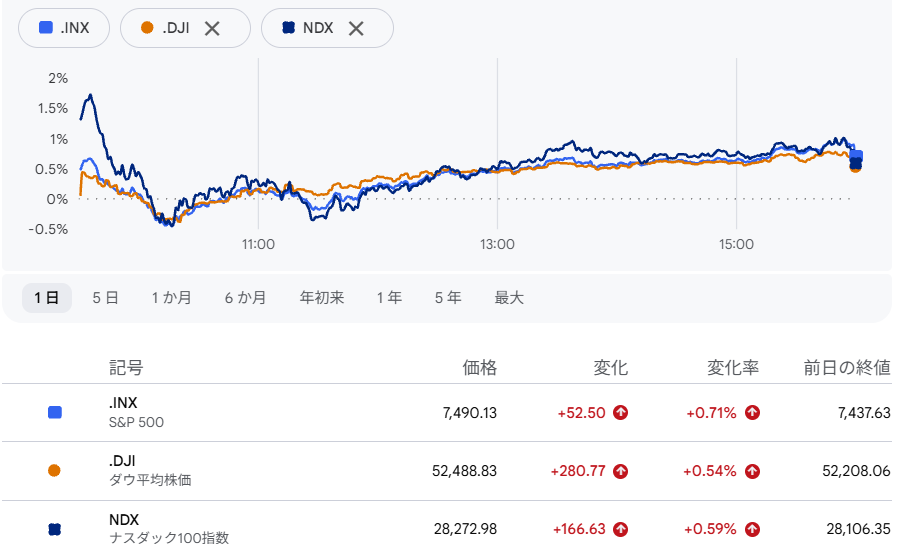Click up-arrow icon beside +0.71%
This screenshot has height=560, width=916.
click(752, 413)
